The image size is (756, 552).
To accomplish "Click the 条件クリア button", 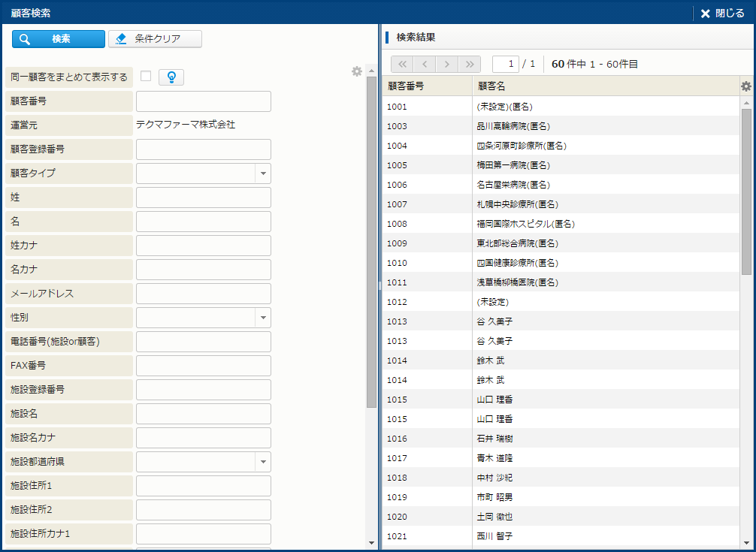I will coord(155,39).
